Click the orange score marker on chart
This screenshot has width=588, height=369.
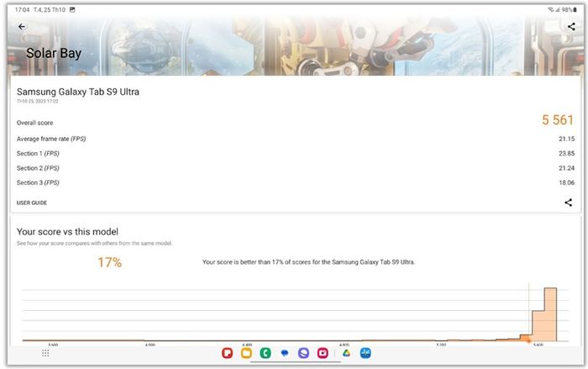pos(528,340)
